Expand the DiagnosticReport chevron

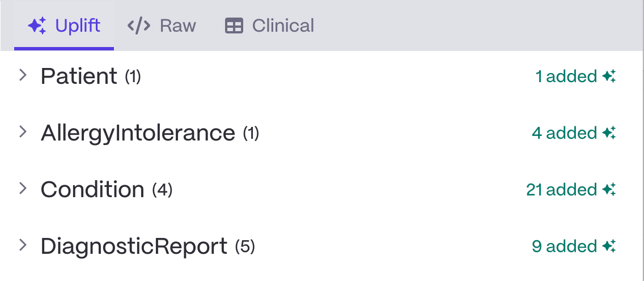[x=23, y=245]
